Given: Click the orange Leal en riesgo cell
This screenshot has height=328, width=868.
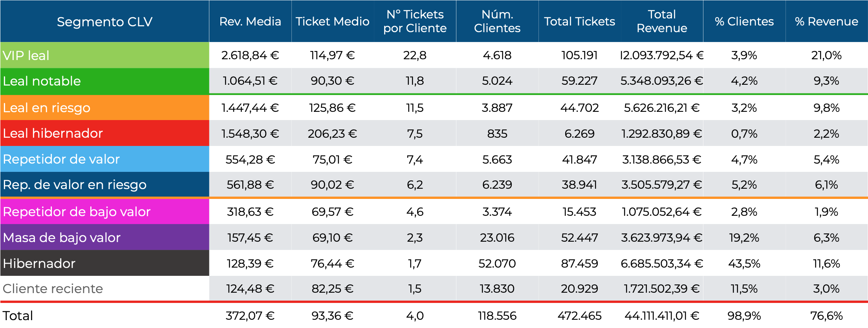Looking at the screenshot, I should click(104, 108).
